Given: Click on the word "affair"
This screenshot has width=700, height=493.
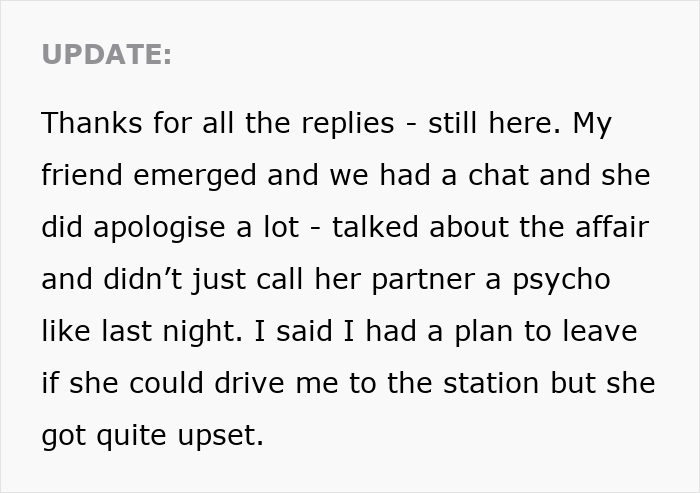Looking at the screenshot, I should [x=609, y=228].
